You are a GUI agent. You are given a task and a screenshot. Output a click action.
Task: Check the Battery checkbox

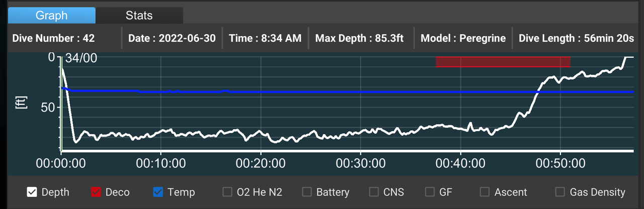pyautogui.click(x=307, y=192)
